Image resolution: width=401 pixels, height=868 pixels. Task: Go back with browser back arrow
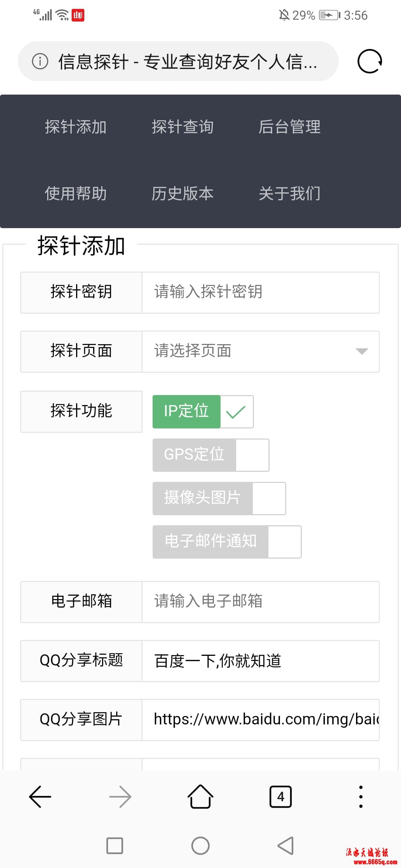point(40,796)
